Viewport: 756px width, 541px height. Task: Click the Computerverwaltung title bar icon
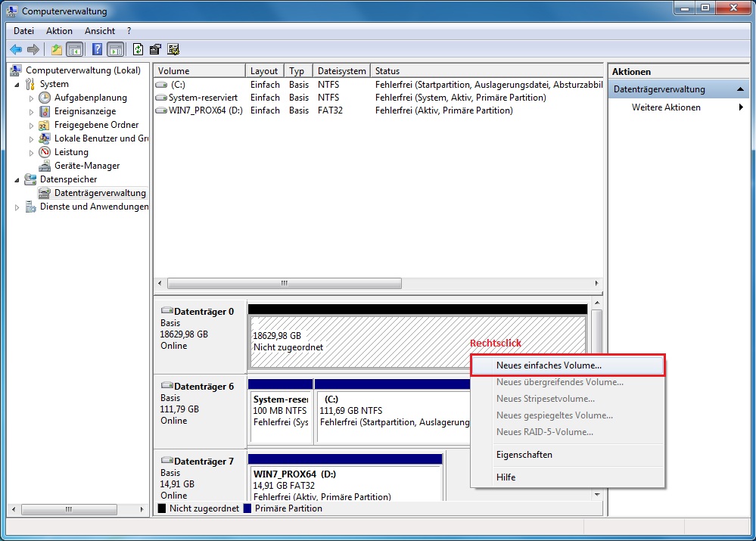coord(12,11)
